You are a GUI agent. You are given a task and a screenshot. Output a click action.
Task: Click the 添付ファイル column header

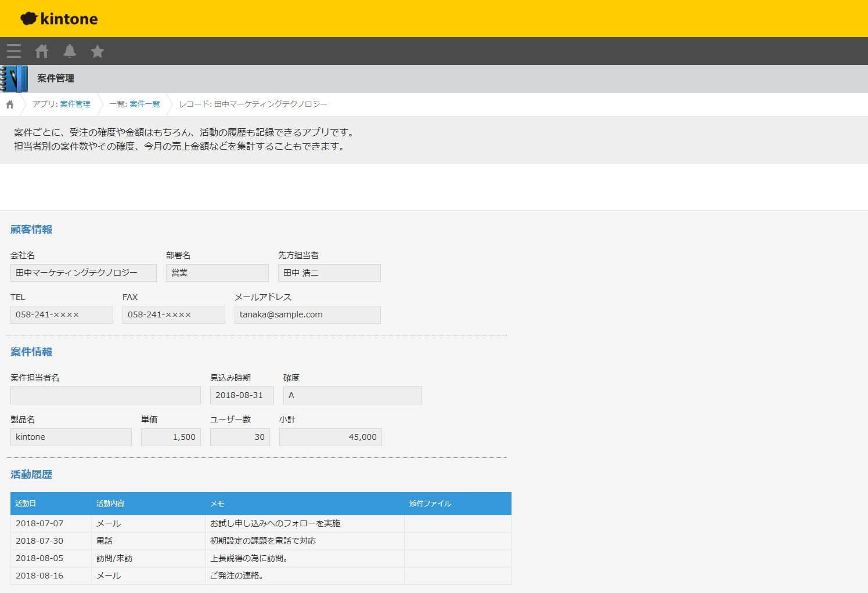[x=458, y=504]
